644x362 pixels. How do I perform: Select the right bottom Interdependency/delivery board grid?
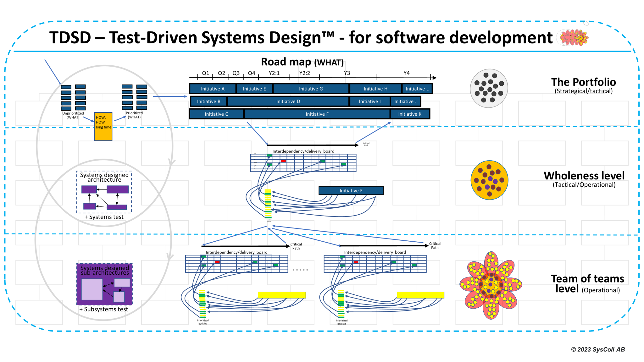click(375, 264)
